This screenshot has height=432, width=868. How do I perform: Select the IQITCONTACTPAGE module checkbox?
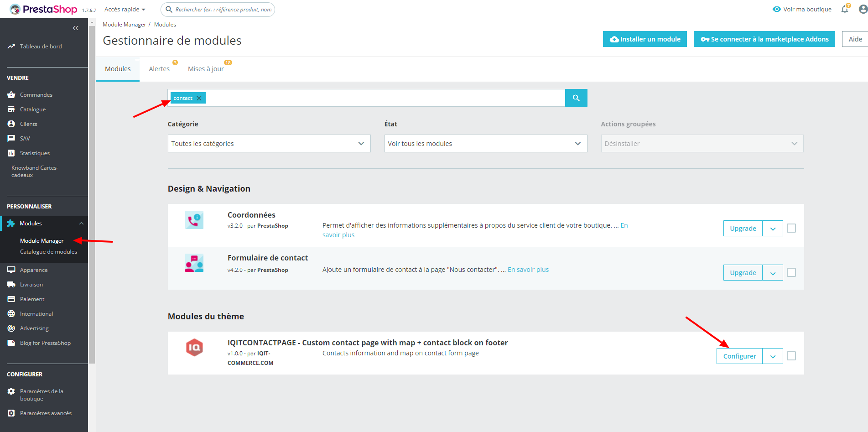791,356
